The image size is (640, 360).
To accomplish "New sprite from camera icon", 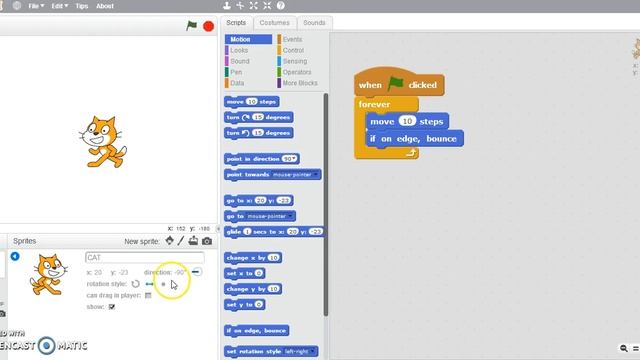I will (x=207, y=241).
